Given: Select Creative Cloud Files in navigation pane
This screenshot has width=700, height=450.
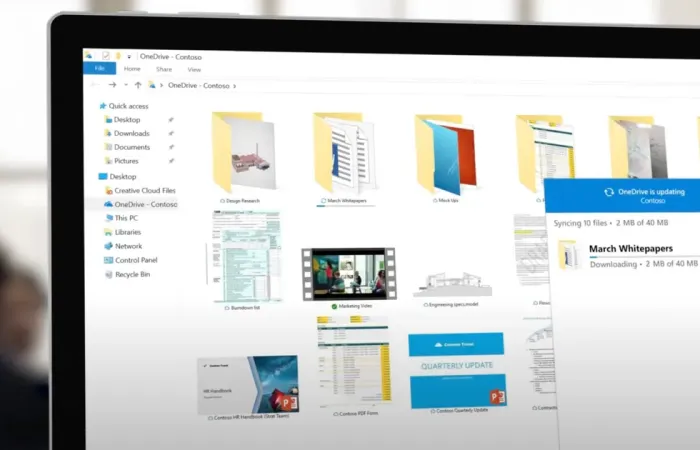Looking at the screenshot, I should tap(140, 190).
